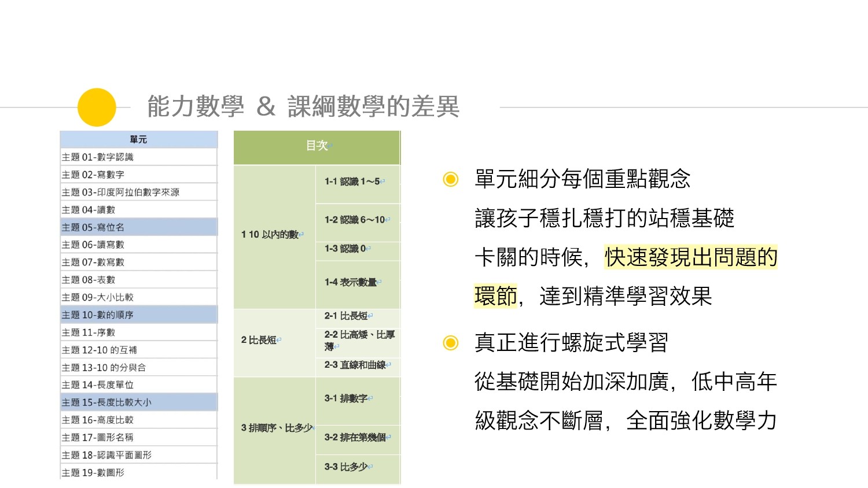This screenshot has height=488, width=868.
Task: Select row 主題 12-10 的互補
Action: [139, 350]
